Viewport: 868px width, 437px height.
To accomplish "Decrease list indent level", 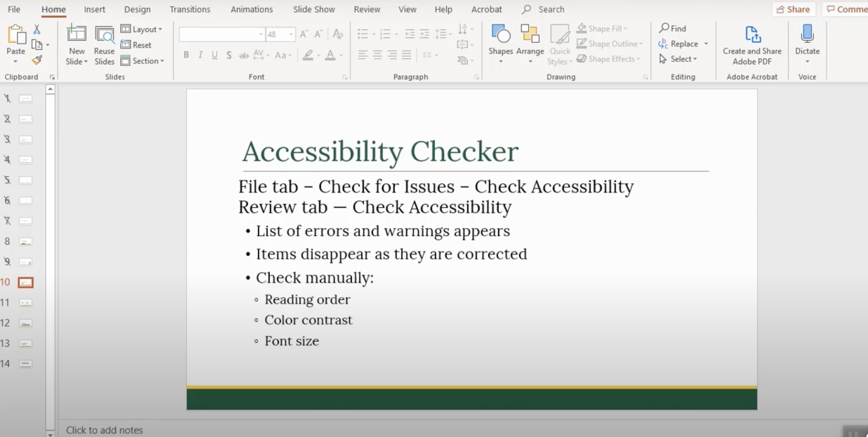I will (x=409, y=34).
